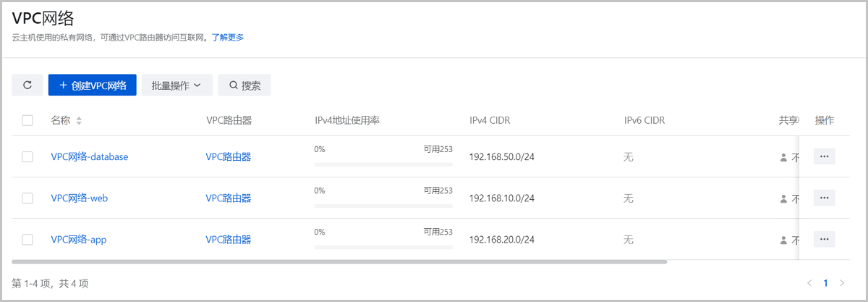Open more actions for VPC网络-web row
This screenshot has height=302, width=868.
coord(824,198)
